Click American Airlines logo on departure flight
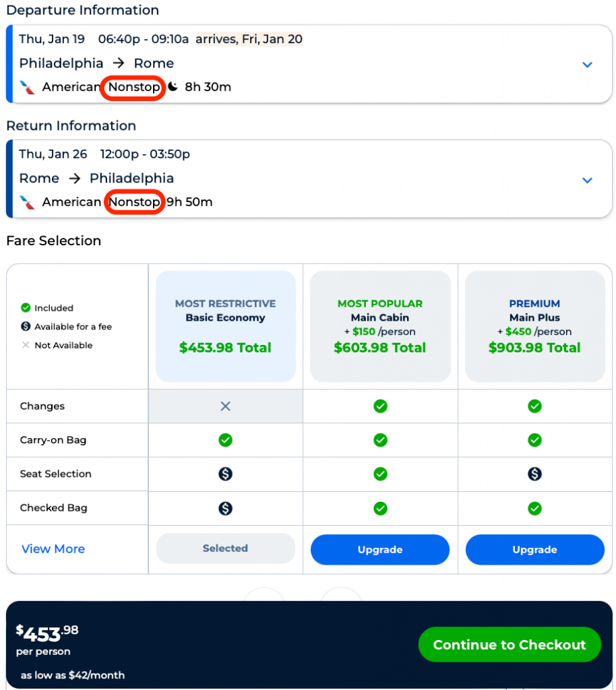This screenshot has width=616, height=690. point(28,88)
